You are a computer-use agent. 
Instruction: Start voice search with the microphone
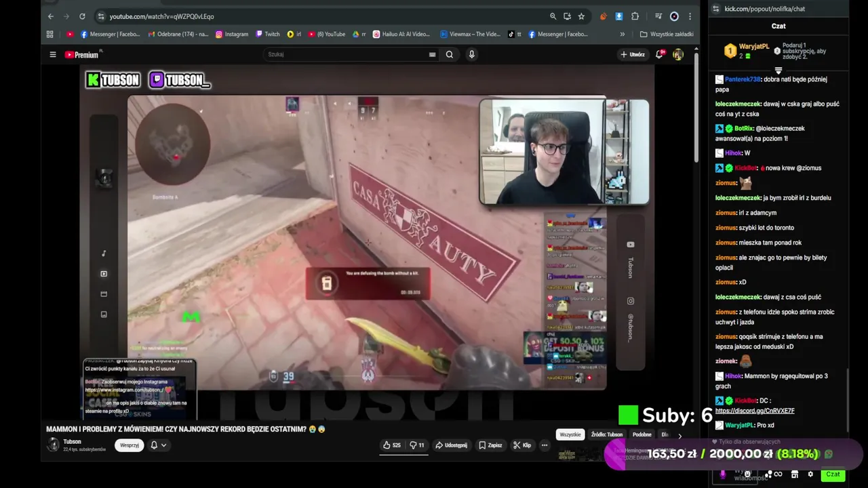click(471, 54)
